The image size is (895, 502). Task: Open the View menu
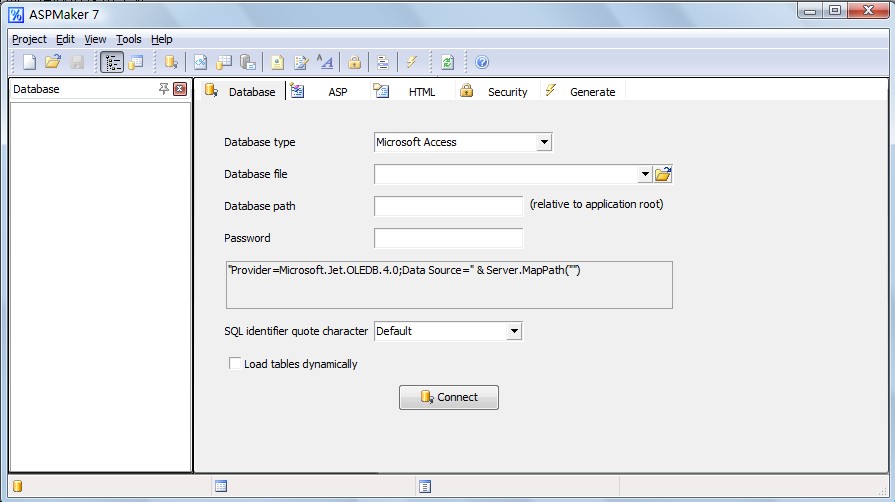click(95, 39)
